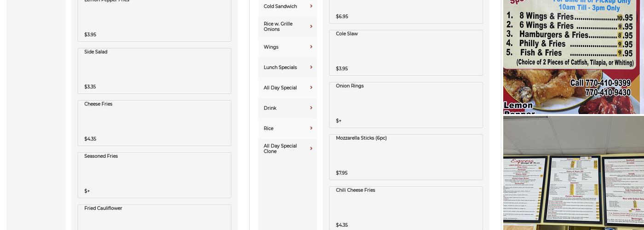Screen dimensions: 644x230
Task: Choose Mozzarella Sticks (6pc)
Action: click(406, 157)
